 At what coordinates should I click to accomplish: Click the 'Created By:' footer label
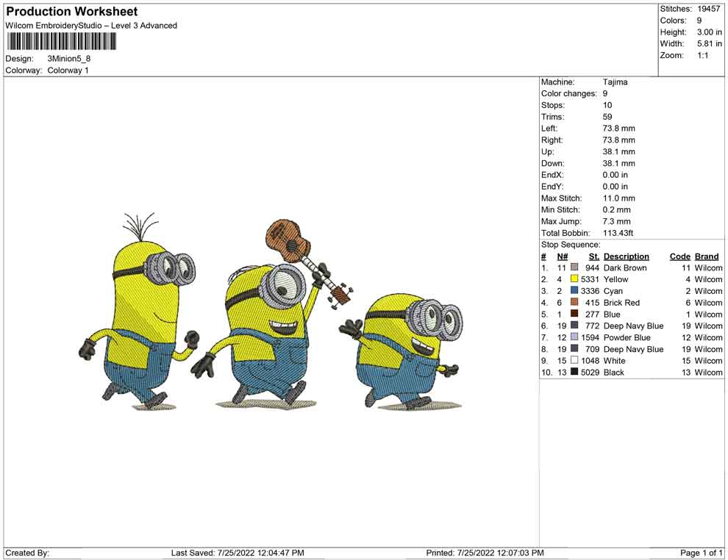coord(27,552)
